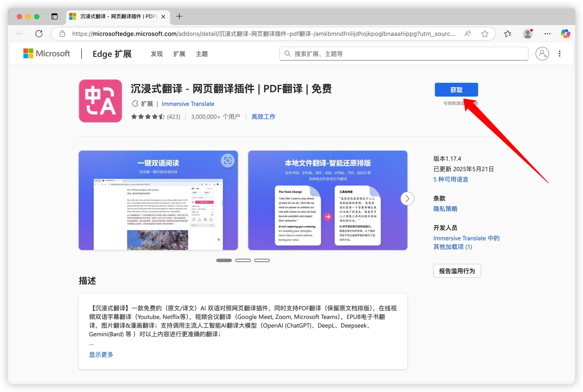The width and height of the screenshot is (583, 392).
Task: Add page to favorites star icon
Action: 485,34
